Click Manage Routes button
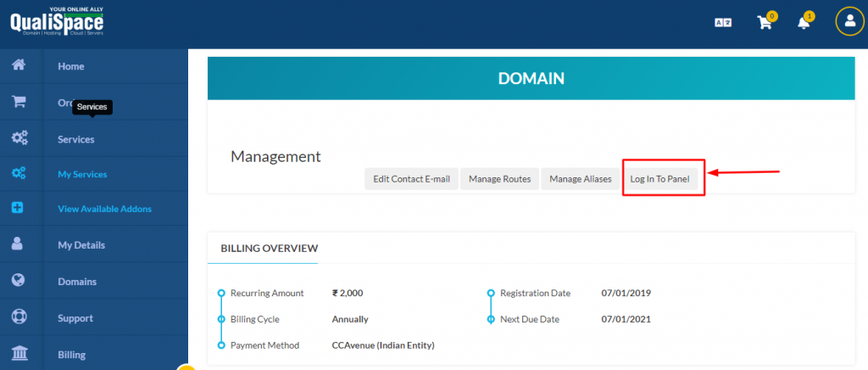Image resolution: width=868 pixels, height=370 pixels. pos(500,179)
